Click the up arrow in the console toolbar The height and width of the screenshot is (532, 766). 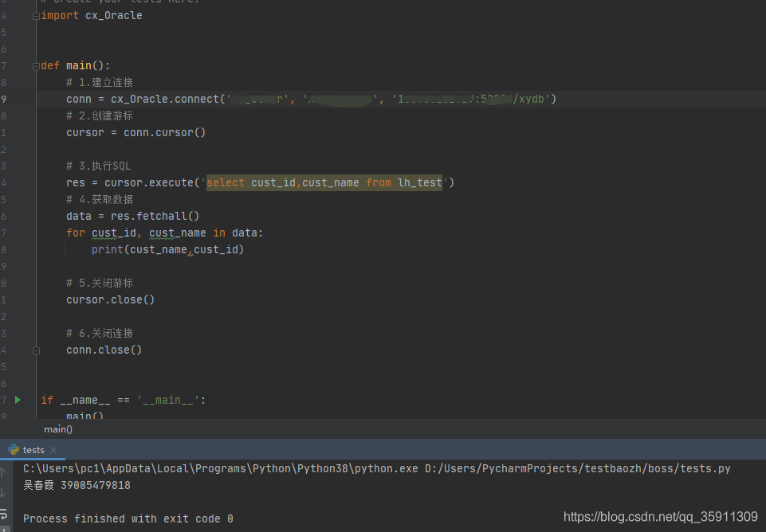click(3, 472)
